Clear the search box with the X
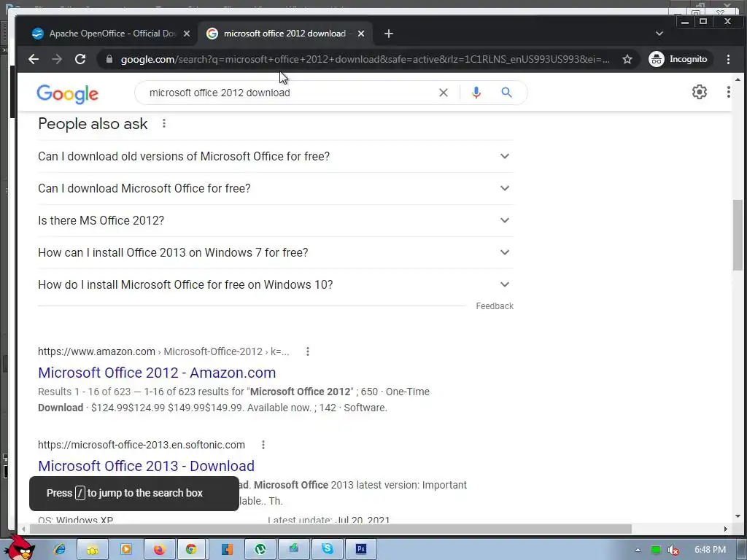The image size is (747, 560). pyautogui.click(x=443, y=93)
